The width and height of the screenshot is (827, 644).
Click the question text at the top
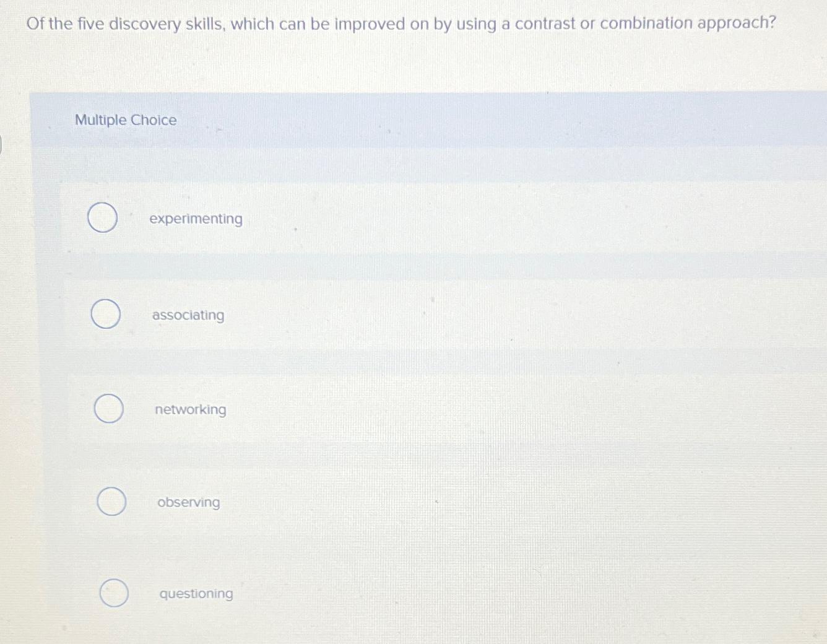click(x=400, y=24)
